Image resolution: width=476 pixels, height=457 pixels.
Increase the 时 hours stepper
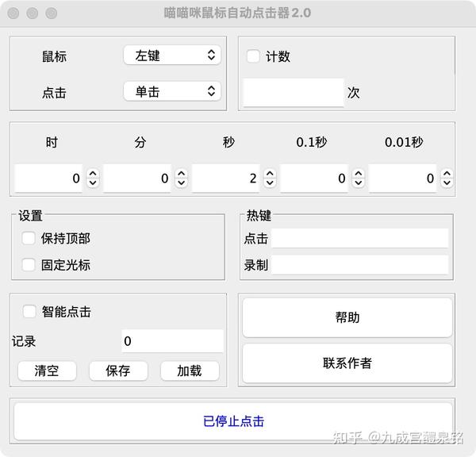[x=93, y=174]
